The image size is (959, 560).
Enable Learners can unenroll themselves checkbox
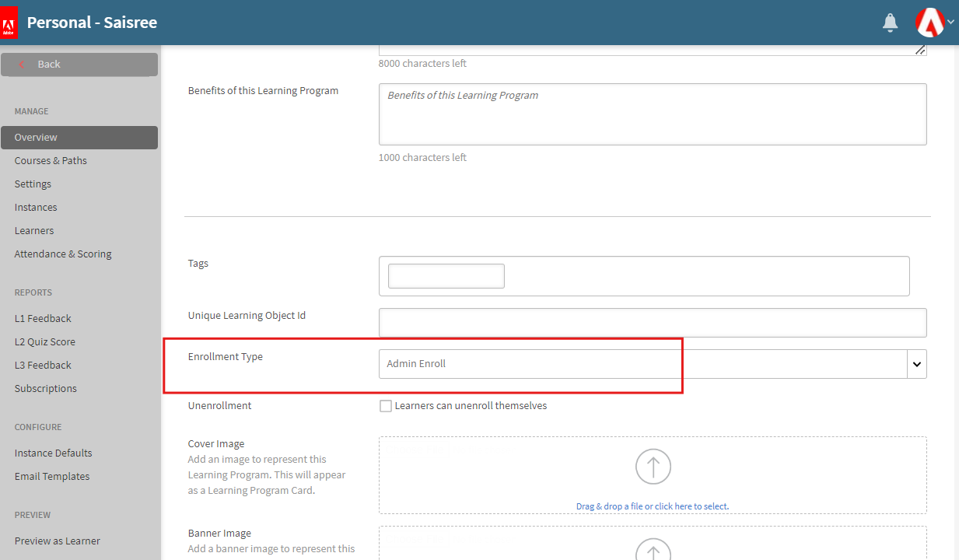pos(386,406)
